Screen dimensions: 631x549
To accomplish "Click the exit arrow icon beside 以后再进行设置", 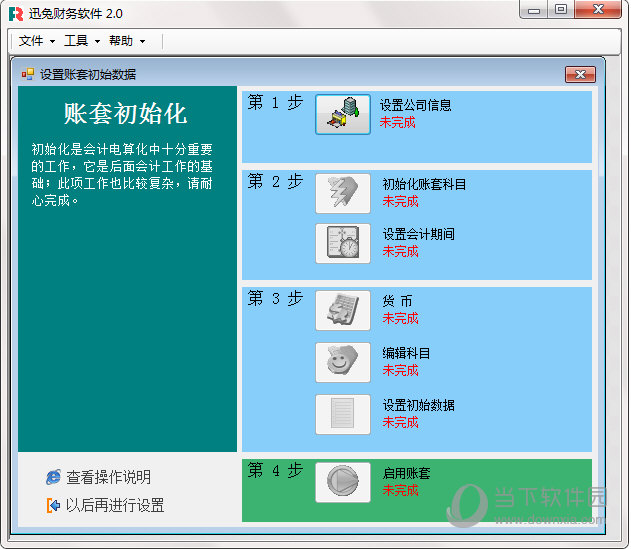I will pyautogui.click(x=54, y=506).
